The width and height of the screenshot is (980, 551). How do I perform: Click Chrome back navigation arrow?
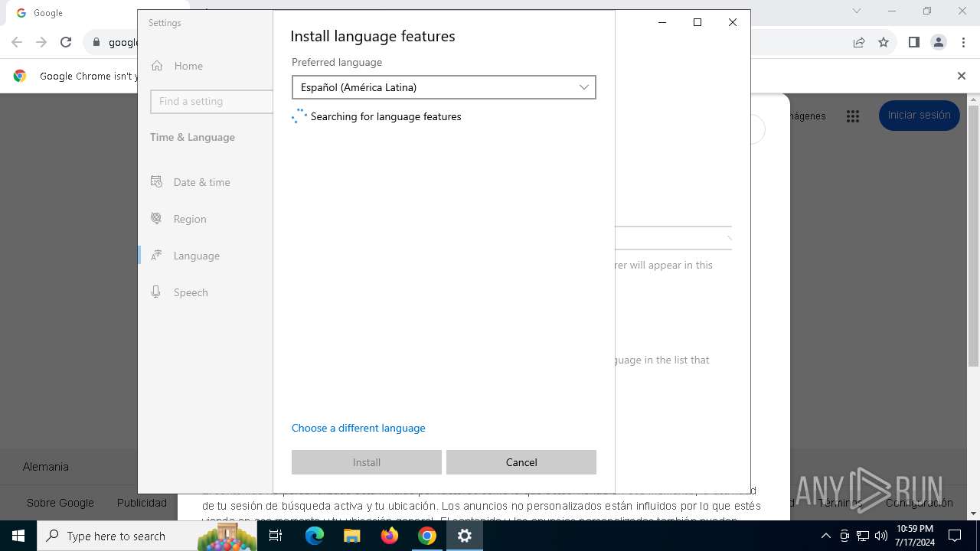pyautogui.click(x=17, y=42)
